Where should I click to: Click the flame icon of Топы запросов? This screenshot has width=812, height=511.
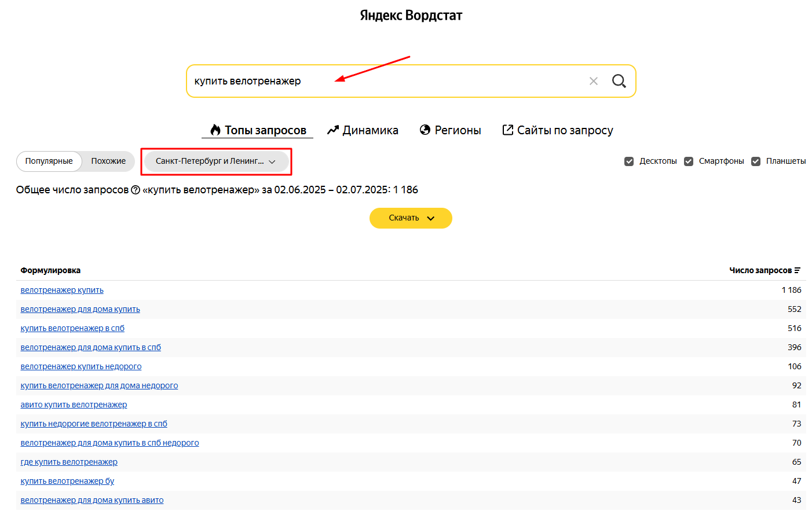[215, 130]
